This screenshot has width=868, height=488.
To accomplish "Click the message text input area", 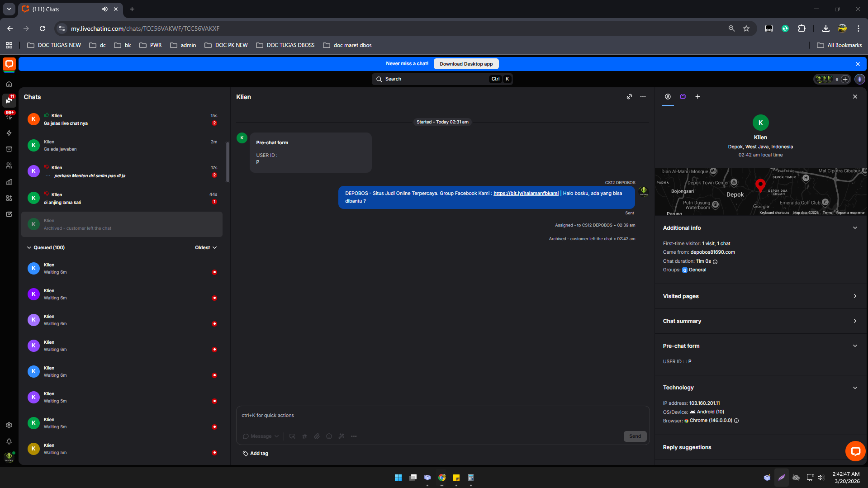I will 442,416.
